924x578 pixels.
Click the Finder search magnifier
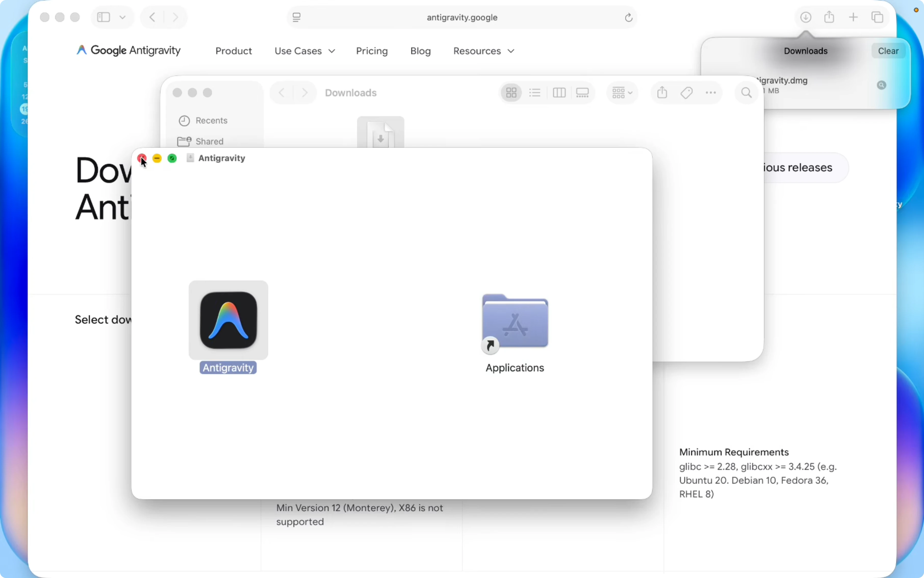pyautogui.click(x=746, y=93)
